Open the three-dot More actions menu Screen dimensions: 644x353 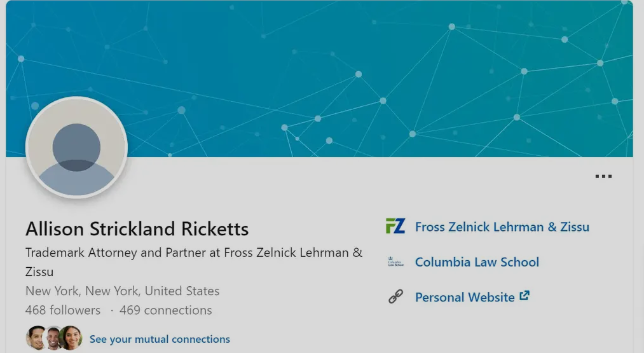603,176
